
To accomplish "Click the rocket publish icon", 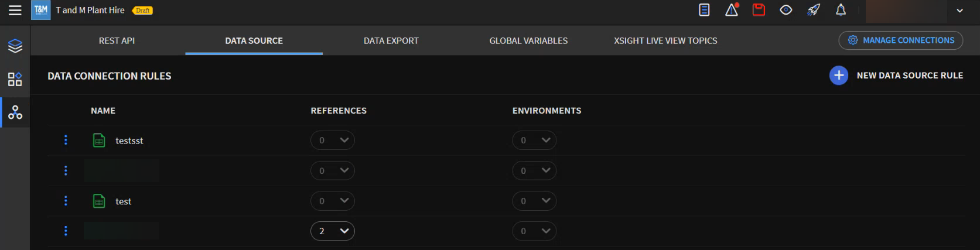I will click(x=813, y=10).
